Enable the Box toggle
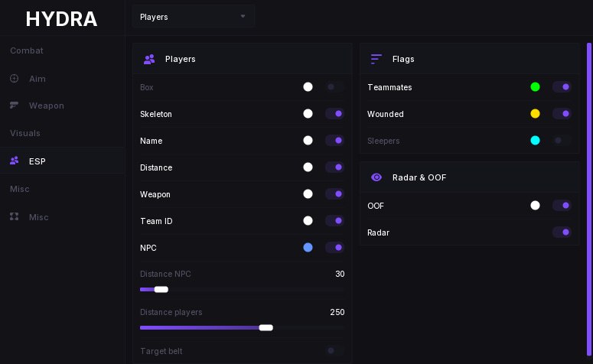 coord(334,87)
